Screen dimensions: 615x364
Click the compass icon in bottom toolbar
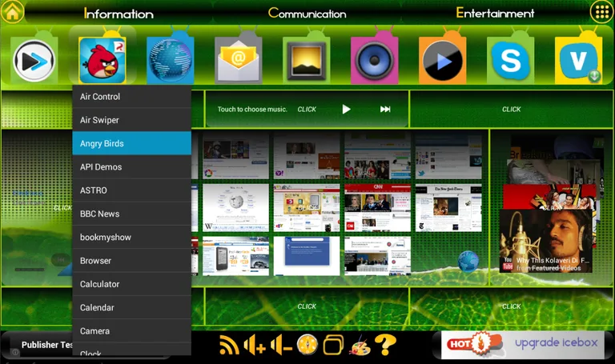[307, 345]
